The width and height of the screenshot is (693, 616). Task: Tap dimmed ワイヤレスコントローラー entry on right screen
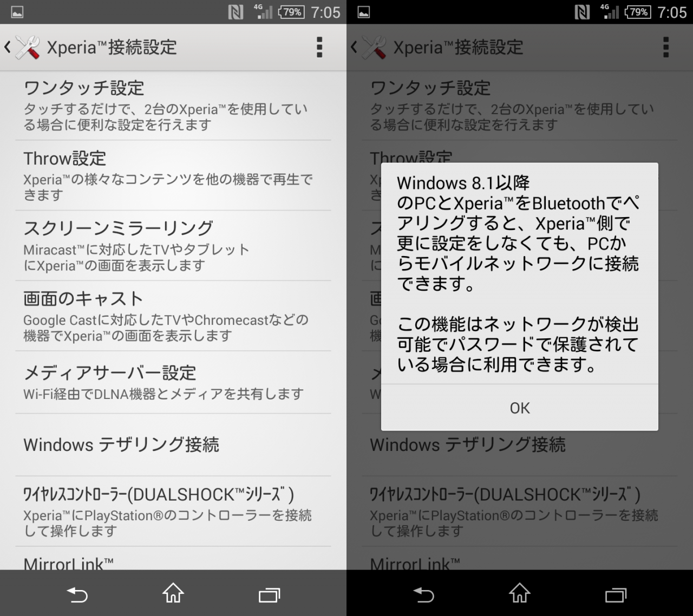(x=520, y=512)
